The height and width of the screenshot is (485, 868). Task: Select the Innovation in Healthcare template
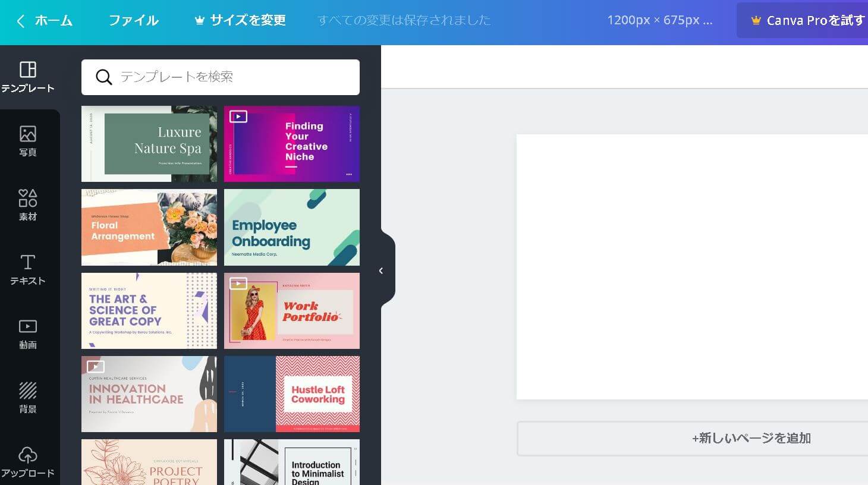coord(149,394)
